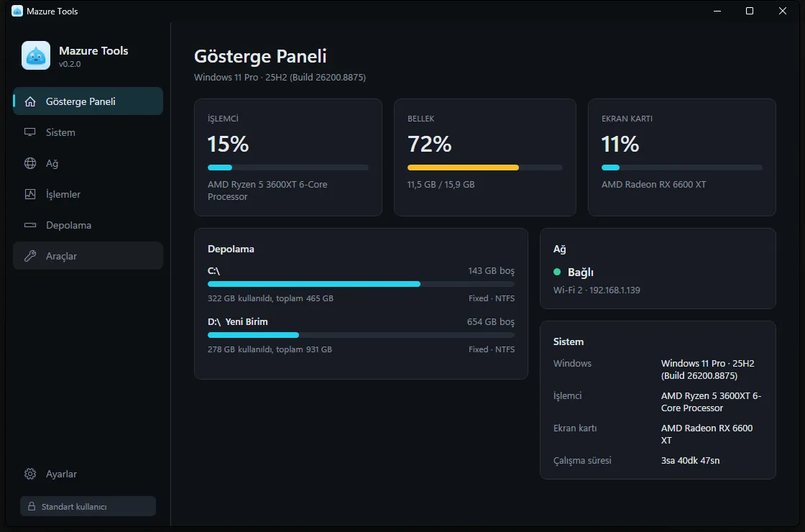Click the gear icon beside Ayarlar

tap(30, 474)
